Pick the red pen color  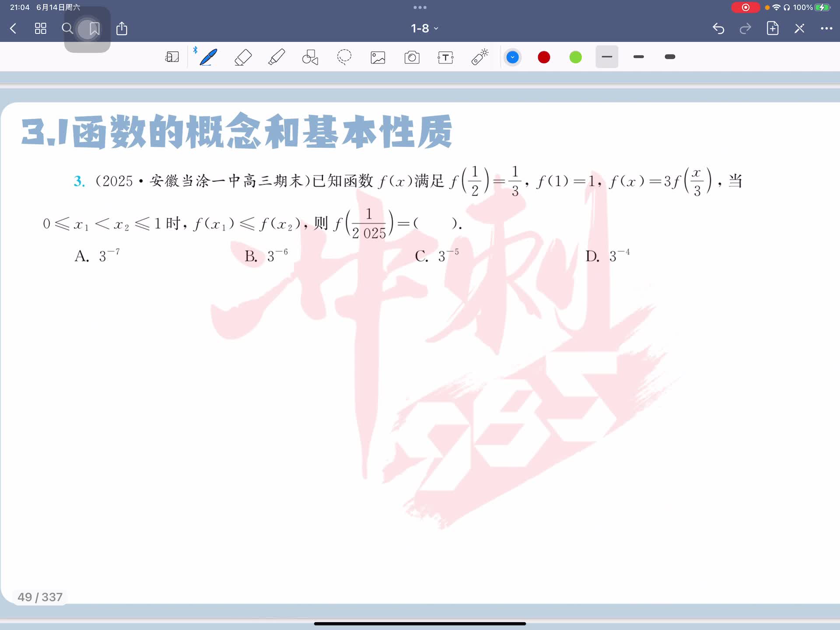tap(544, 57)
